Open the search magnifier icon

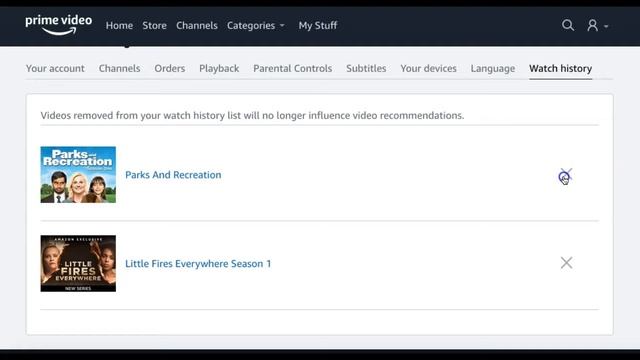pos(568,25)
